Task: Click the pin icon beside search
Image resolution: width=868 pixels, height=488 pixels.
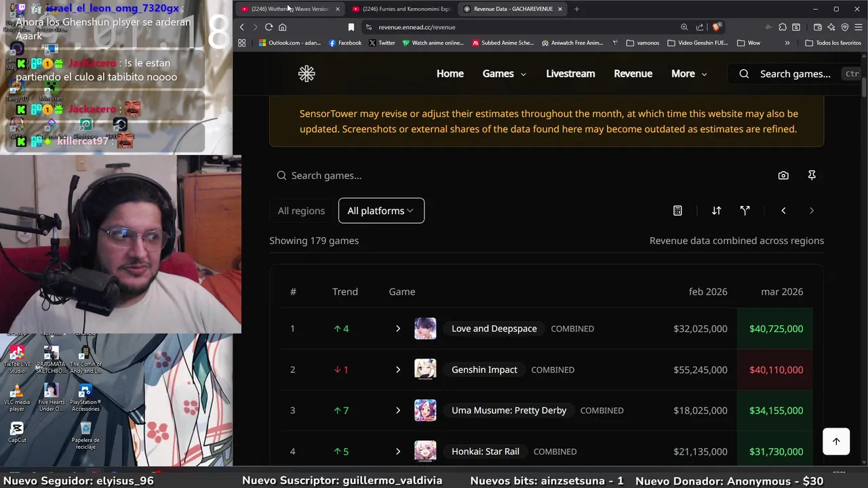Action: click(x=812, y=176)
